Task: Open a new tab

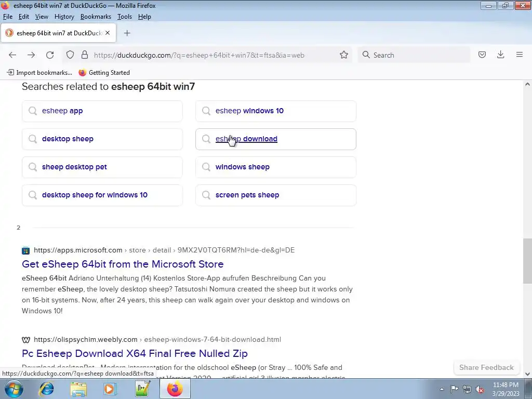Action: (127, 33)
